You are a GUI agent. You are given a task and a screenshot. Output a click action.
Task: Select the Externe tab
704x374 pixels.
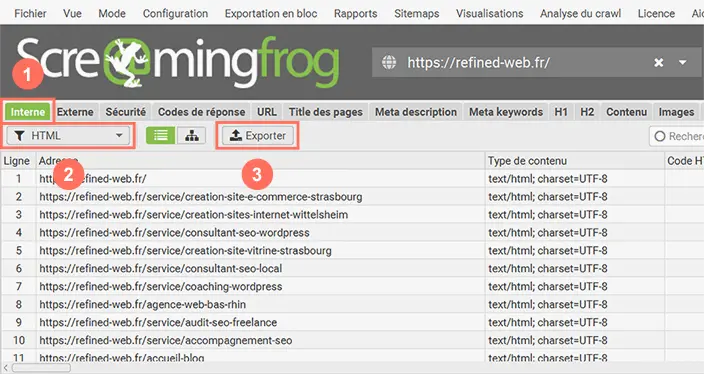click(75, 112)
